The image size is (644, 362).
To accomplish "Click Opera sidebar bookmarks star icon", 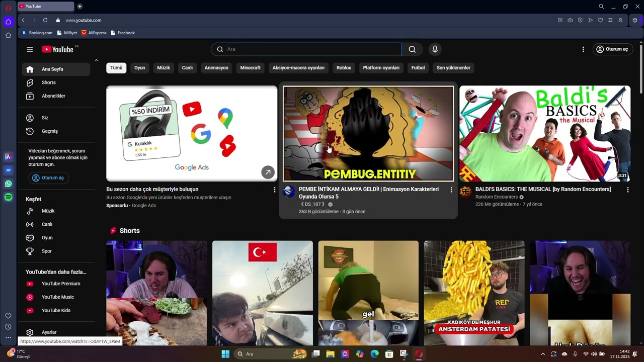I will coord(9,35).
